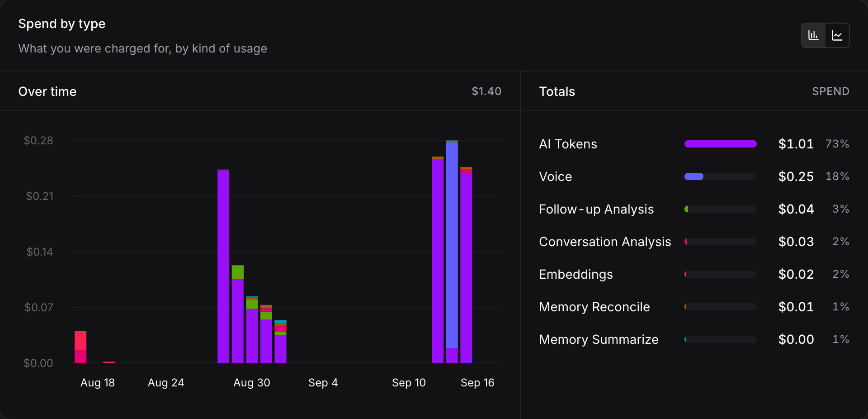868x419 pixels.
Task: Click the tallest blue Voice bar in chart
Action: [x=452, y=245]
